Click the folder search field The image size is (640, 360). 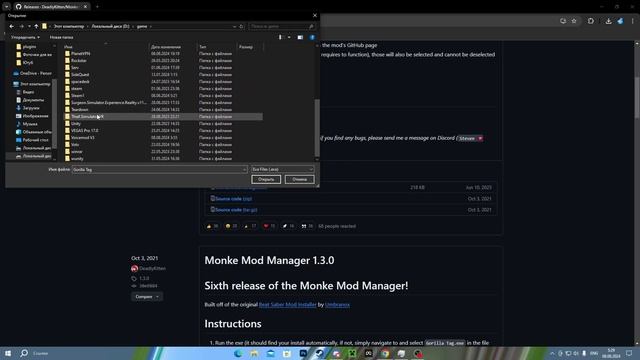click(x=282, y=26)
